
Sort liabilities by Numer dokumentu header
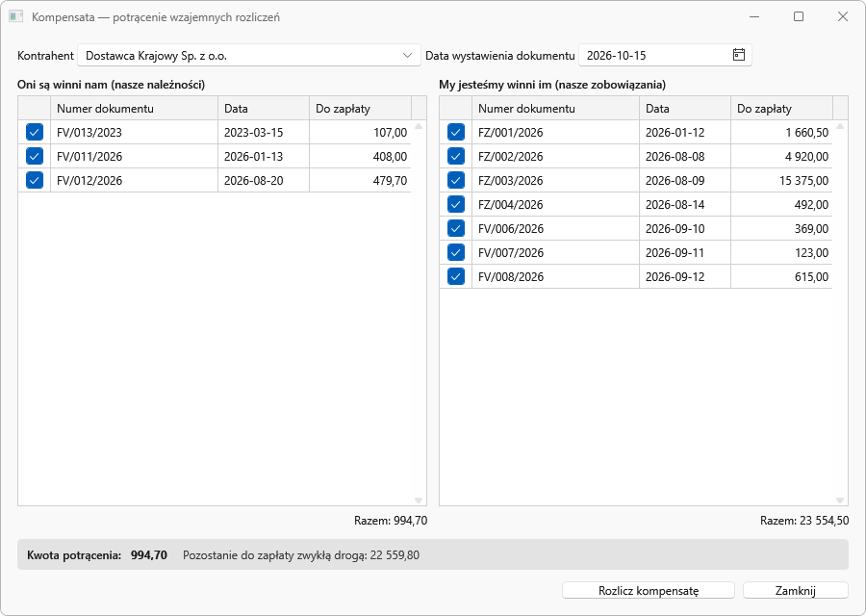coord(555,109)
